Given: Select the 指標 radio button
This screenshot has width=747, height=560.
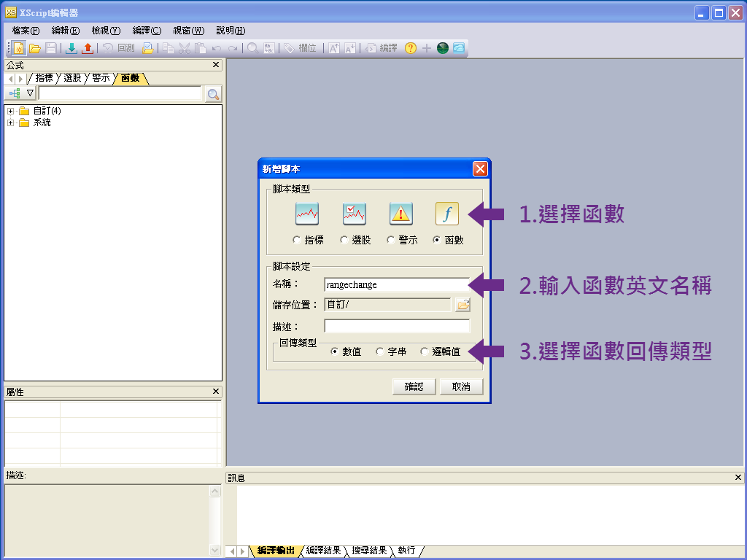Looking at the screenshot, I should pos(297,240).
